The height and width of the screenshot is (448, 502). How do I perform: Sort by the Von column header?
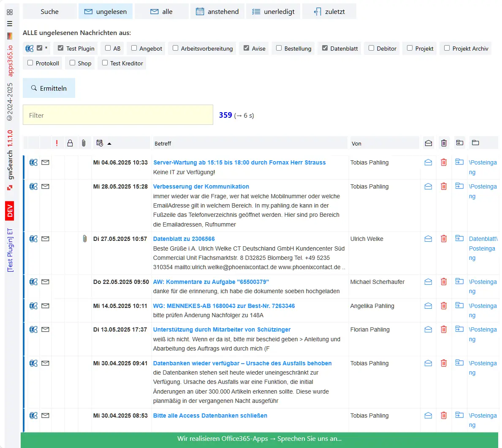point(385,143)
